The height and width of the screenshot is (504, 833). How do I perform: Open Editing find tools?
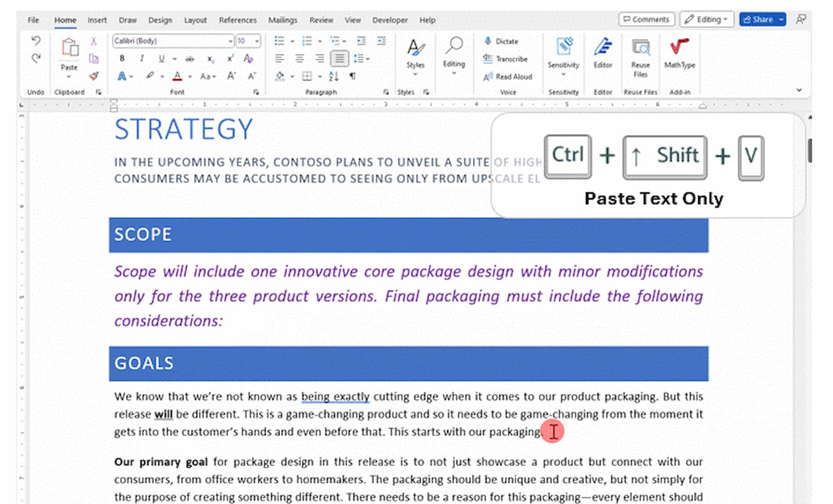click(x=454, y=56)
